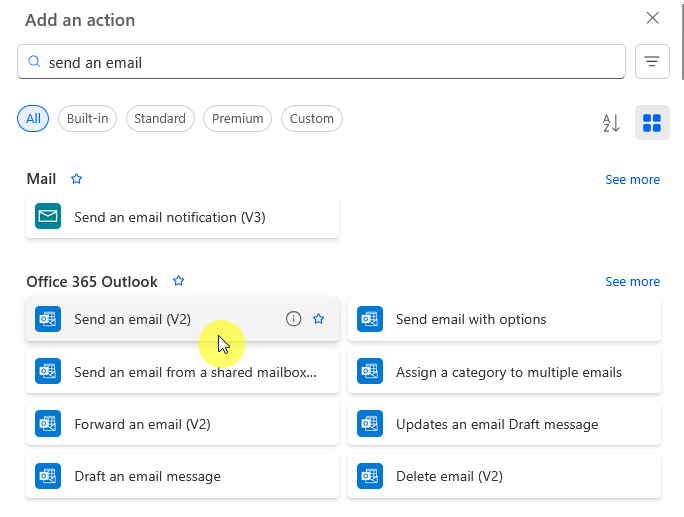This screenshot has width=684, height=517.
Task: Click the search magnifier icon
Action: (34, 62)
